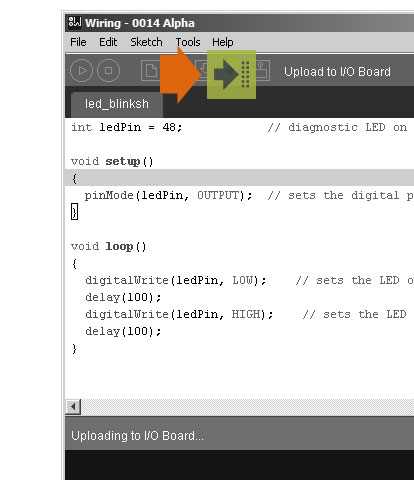Open the Help menu
Screen dimensions: 414x480
tap(222, 42)
